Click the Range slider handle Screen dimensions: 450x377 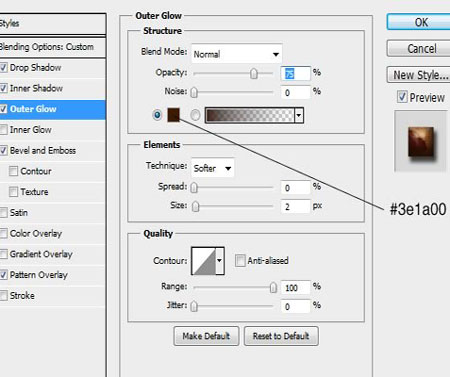(x=273, y=287)
